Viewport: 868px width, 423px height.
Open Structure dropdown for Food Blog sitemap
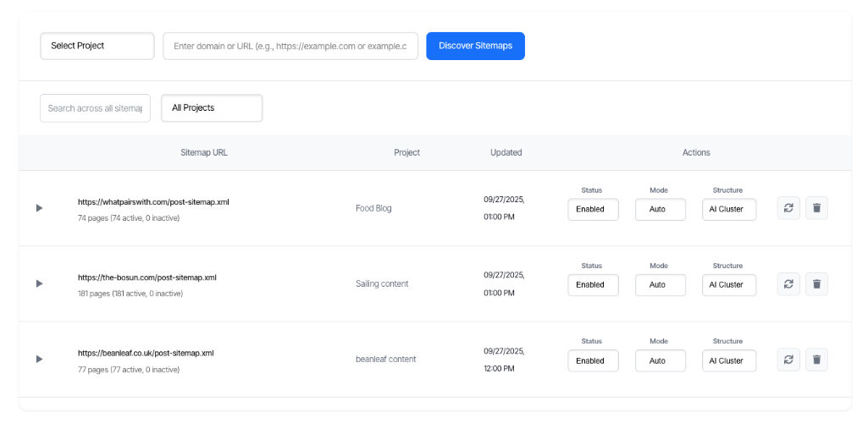729,210
